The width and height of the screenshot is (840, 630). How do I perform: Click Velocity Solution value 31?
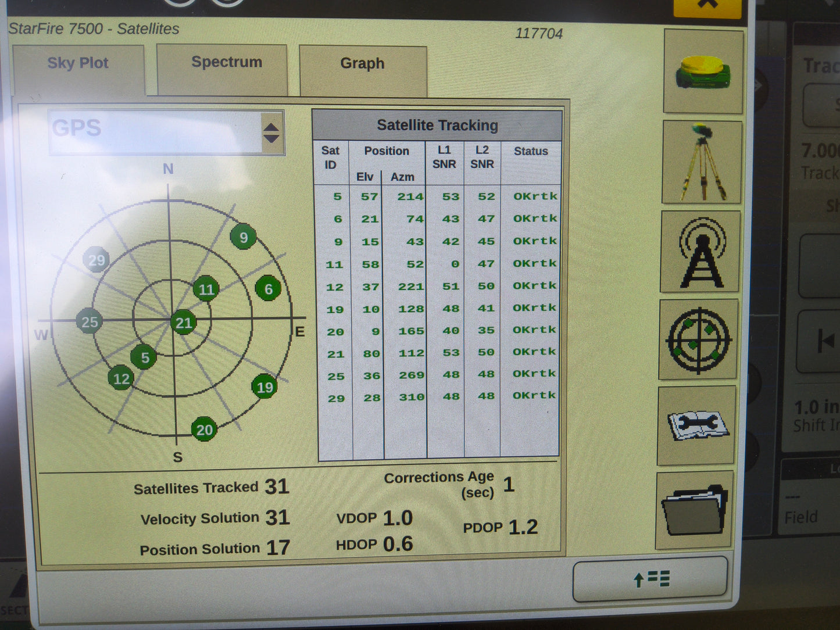277,517
